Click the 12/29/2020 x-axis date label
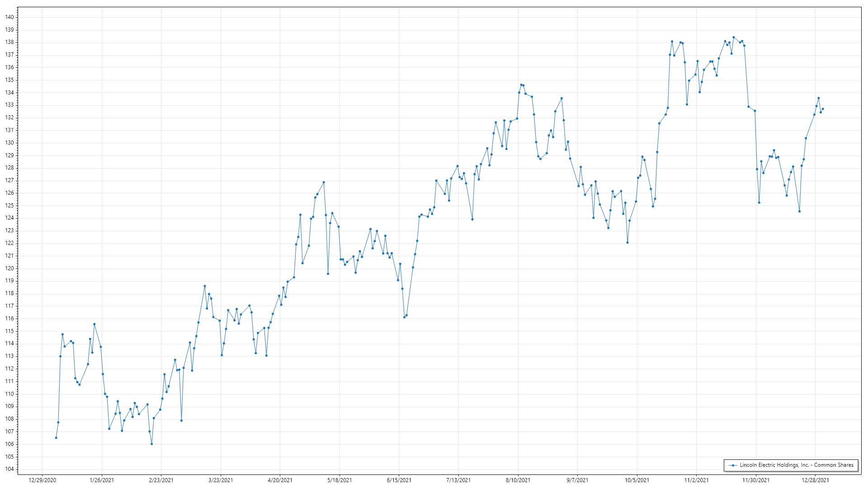Image resolution: width=868 pixels, height=488 pixels. [x=42, y=480]
